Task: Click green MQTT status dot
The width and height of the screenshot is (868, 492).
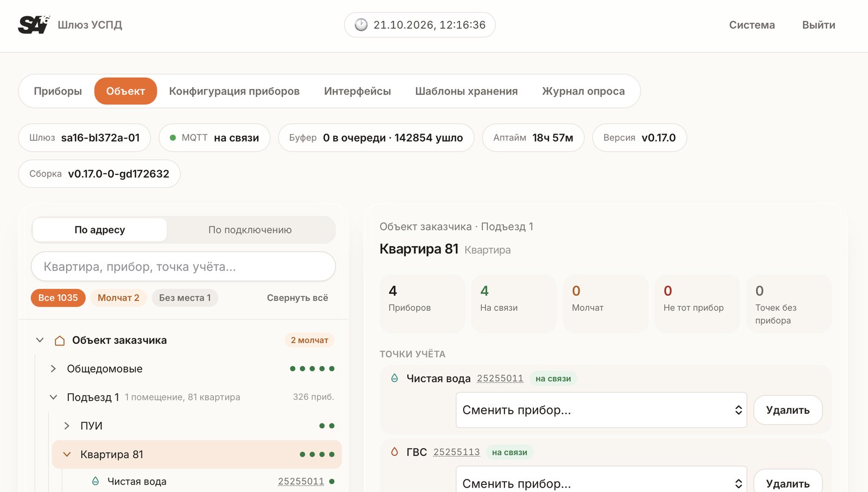Action: point(173,138)
